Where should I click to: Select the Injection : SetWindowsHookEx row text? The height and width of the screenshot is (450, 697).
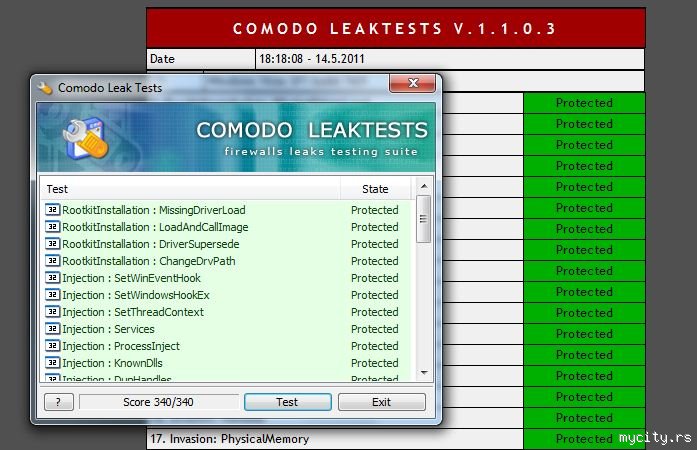136,295
